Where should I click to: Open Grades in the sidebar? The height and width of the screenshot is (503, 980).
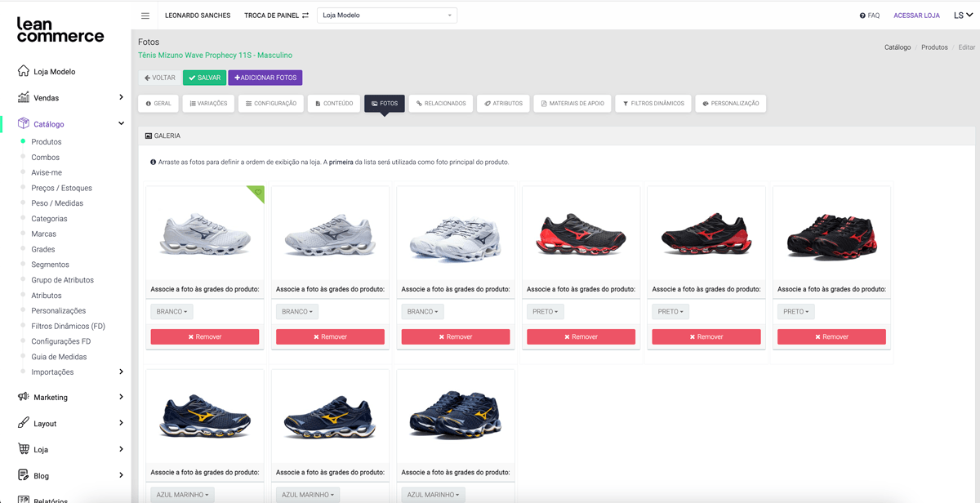43,250
